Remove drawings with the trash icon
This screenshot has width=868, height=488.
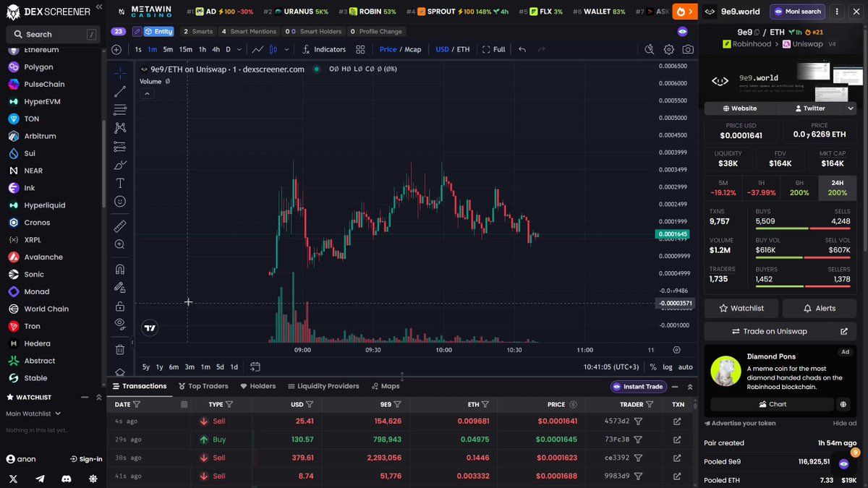[x=120, y=349]
